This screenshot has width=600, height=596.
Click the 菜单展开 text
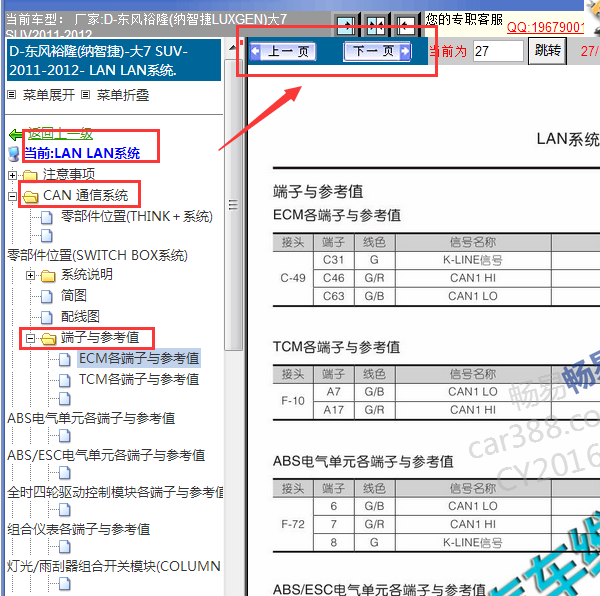[49, 95]
